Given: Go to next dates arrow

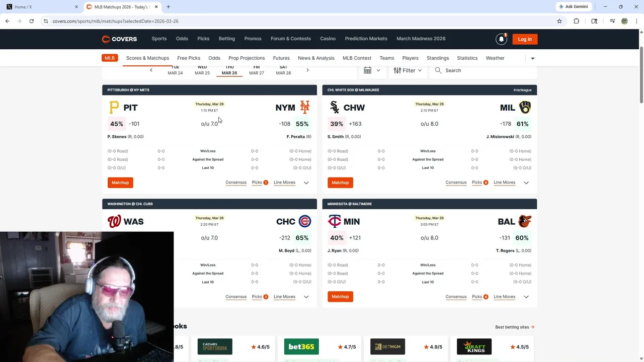Looking at the screenshot, I should 307,70.
